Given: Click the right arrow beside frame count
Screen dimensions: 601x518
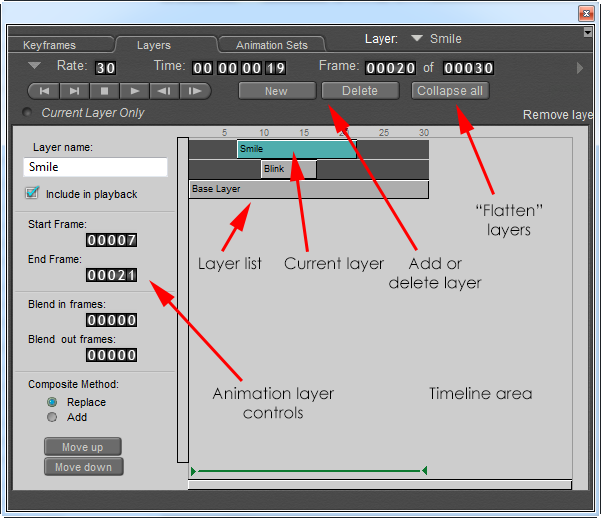Looking at the screenshot, I should 580,68.
